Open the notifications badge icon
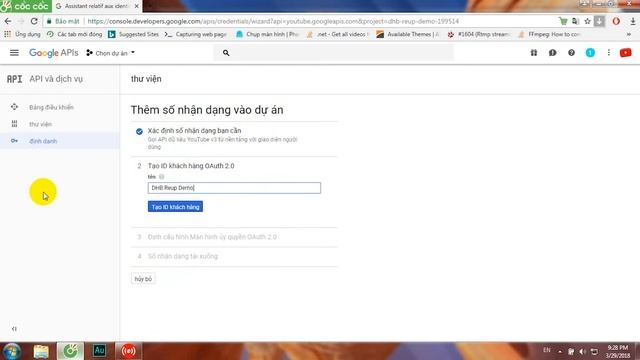 [590, 53]
